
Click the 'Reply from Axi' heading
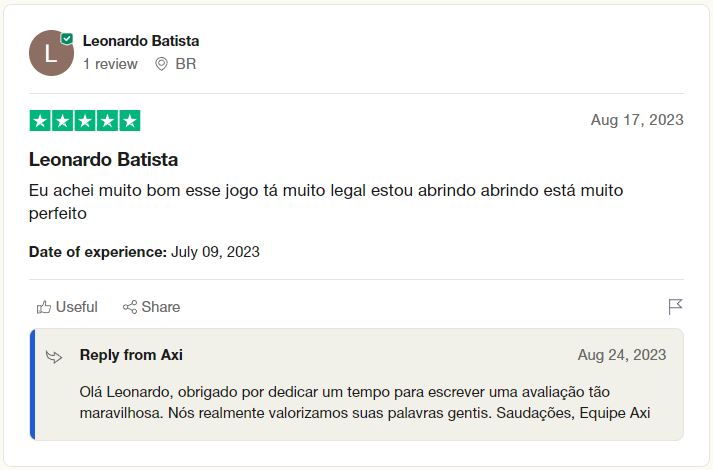pos(131,355)
